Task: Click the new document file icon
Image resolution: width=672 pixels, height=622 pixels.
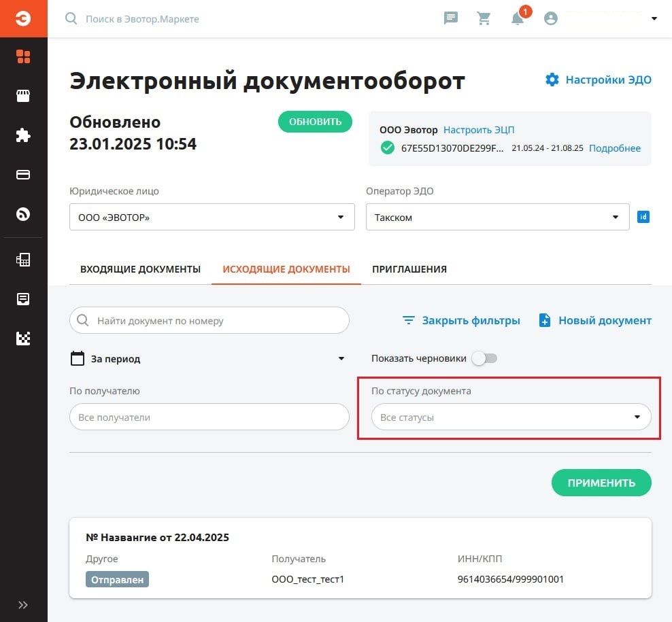Action: [544, 320]
